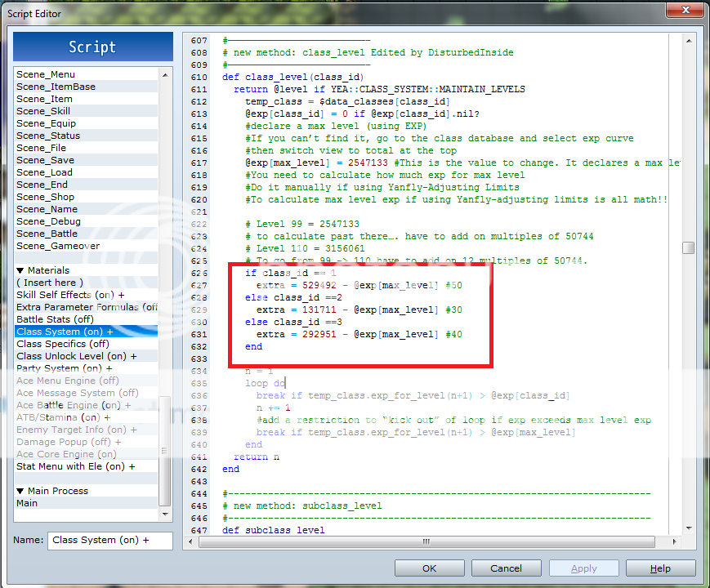Click the code editor scroll-down arrow
Image resolution: width=710 pixels, height=588 pixels.
(690, 528)
